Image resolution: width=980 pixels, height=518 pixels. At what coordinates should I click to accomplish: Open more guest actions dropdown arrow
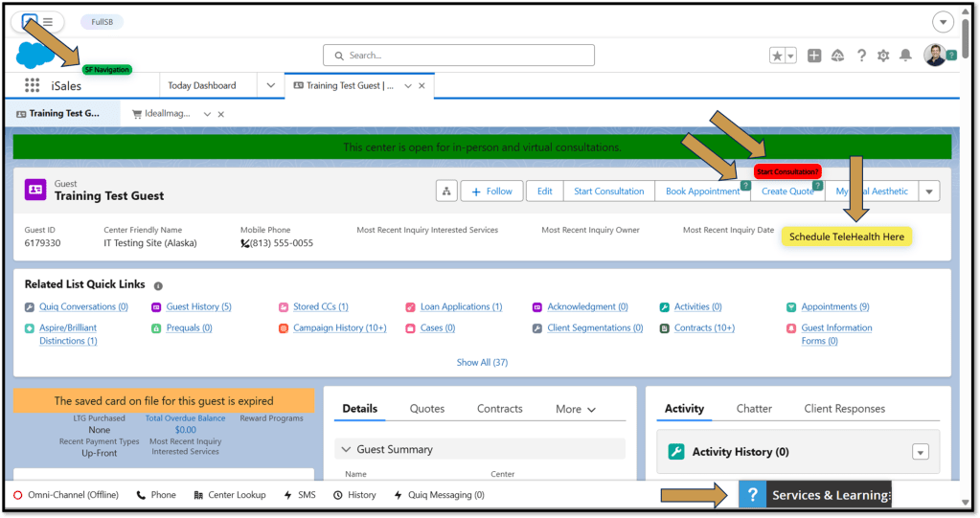928,191
